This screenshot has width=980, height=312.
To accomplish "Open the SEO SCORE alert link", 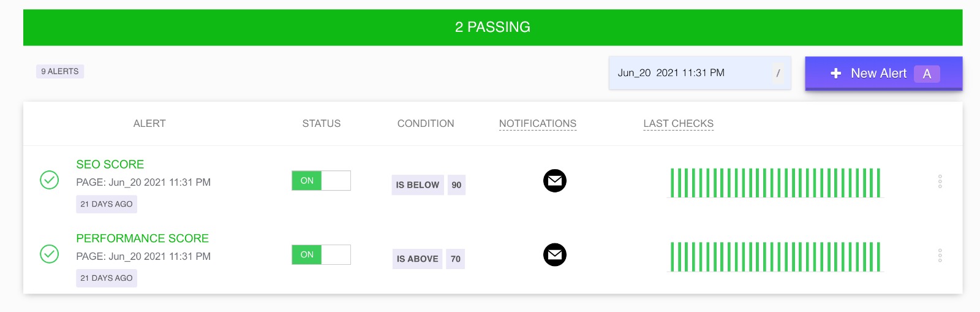I will coord(110,164).
